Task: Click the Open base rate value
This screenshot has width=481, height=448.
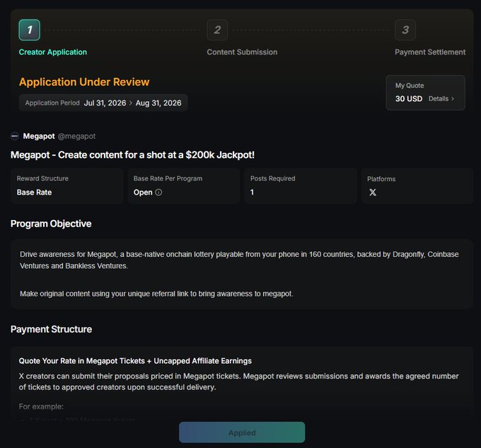Action: pyautogui.click(x=143, y=193)
